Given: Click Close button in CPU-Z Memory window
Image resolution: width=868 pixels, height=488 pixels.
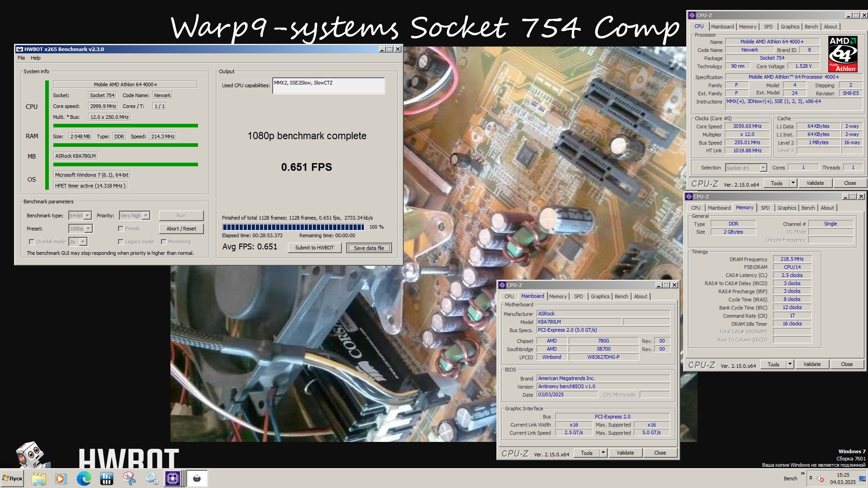Looking at the screenshot, I should [x=847, y=364].
